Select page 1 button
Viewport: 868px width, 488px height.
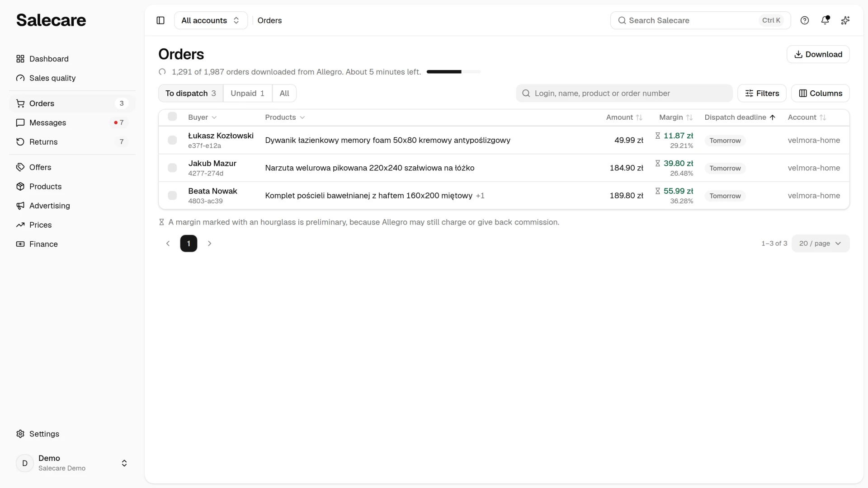[189, 244]
